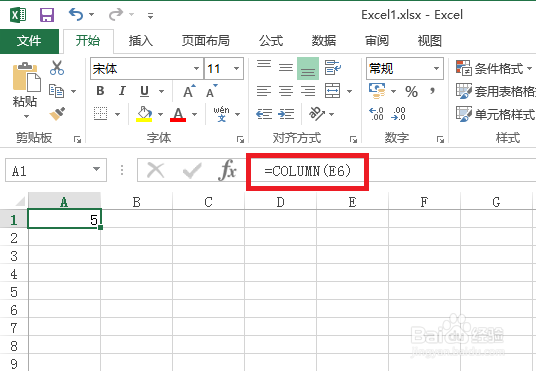536x371 pixels.
Task: Increase decimal places icon
Action: coord(376,114)
